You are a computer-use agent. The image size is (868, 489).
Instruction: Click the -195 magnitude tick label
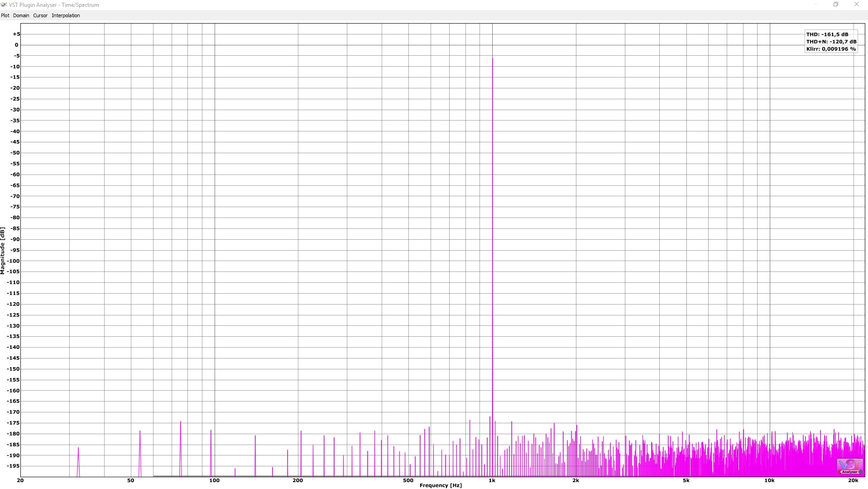(x=14, y=466)
